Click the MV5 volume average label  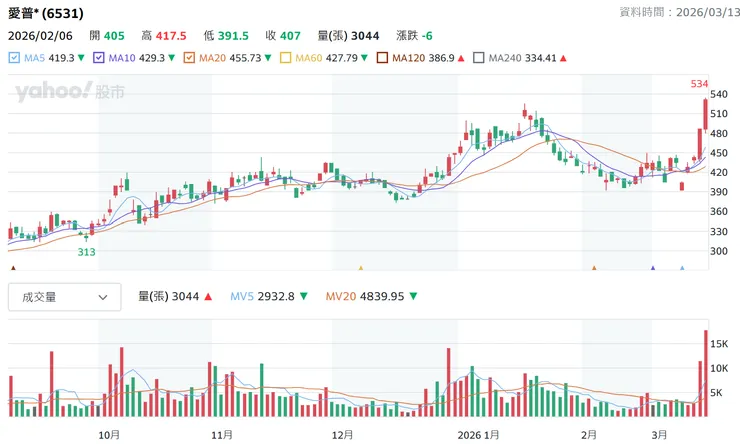click(260, 297)
